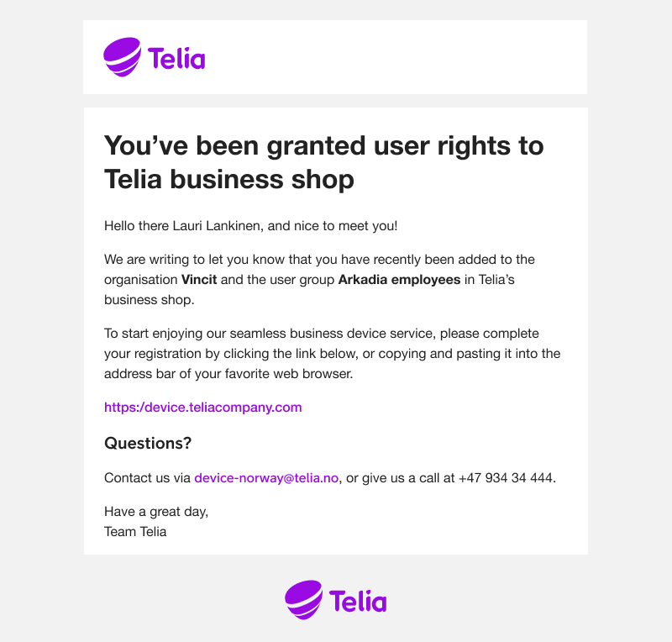The width and height of the screenshot is (672, 642).
Task: Open the device-norway@telia.no email link
Action: pyautogui.click(x=266, y=478)
